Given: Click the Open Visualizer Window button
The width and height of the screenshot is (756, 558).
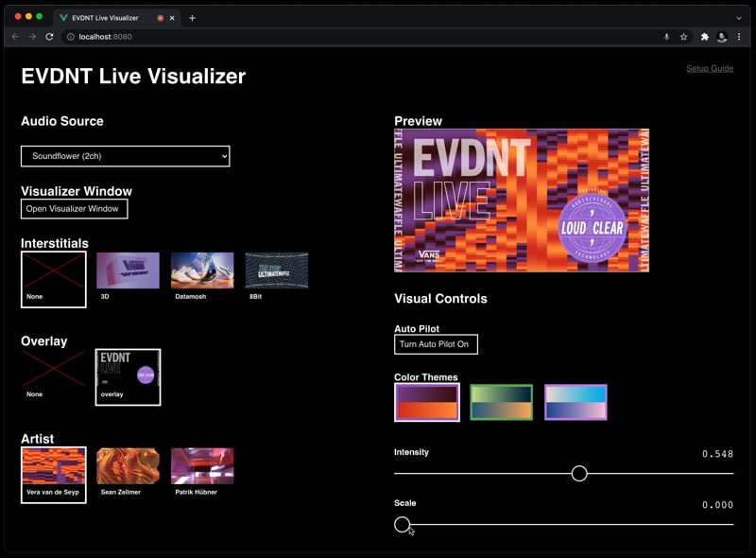Looking at the screenshot, I should pos(75,208).
